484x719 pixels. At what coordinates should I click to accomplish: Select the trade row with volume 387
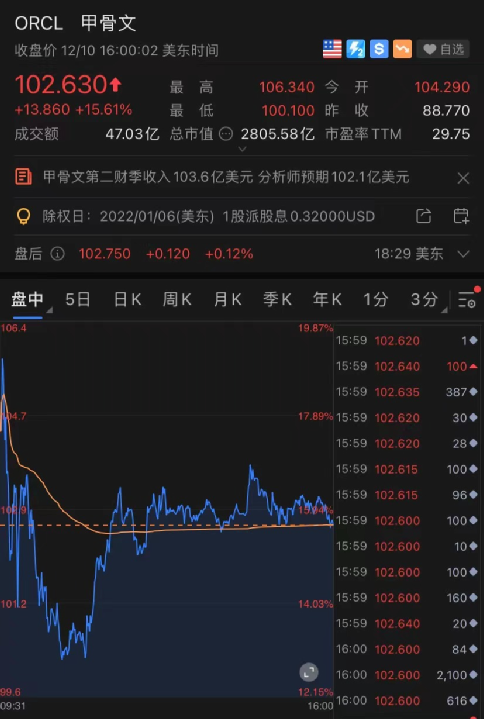pos(408,393)
